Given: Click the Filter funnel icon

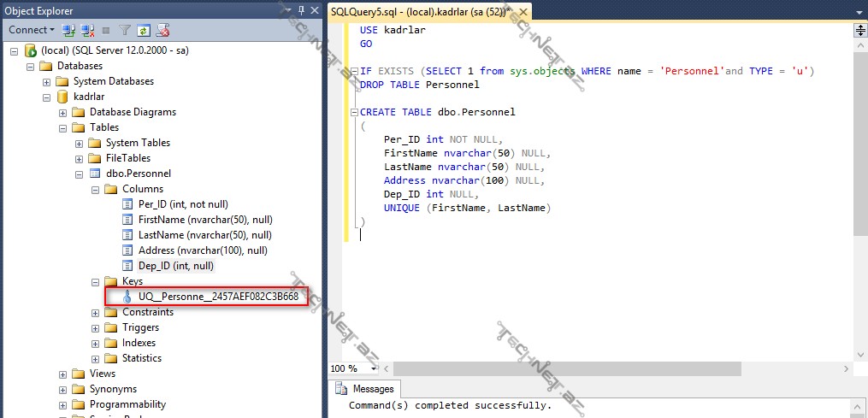Looking at the screenshot, I should [x=125, y=30].
